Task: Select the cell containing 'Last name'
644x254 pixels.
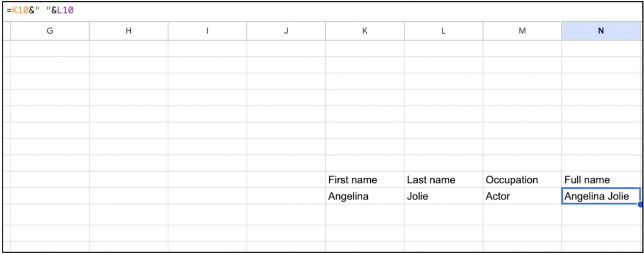Action: point(443,179)
